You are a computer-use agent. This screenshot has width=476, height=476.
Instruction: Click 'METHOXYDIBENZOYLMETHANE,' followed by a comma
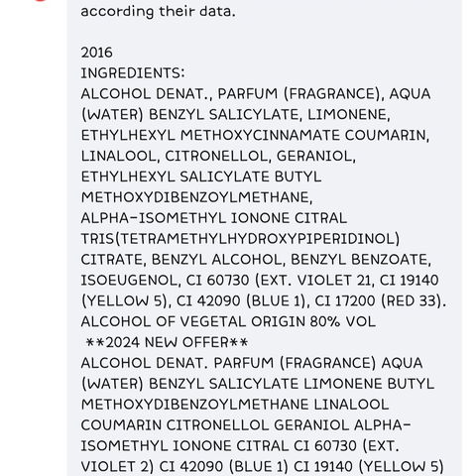[x=196, y=197]
